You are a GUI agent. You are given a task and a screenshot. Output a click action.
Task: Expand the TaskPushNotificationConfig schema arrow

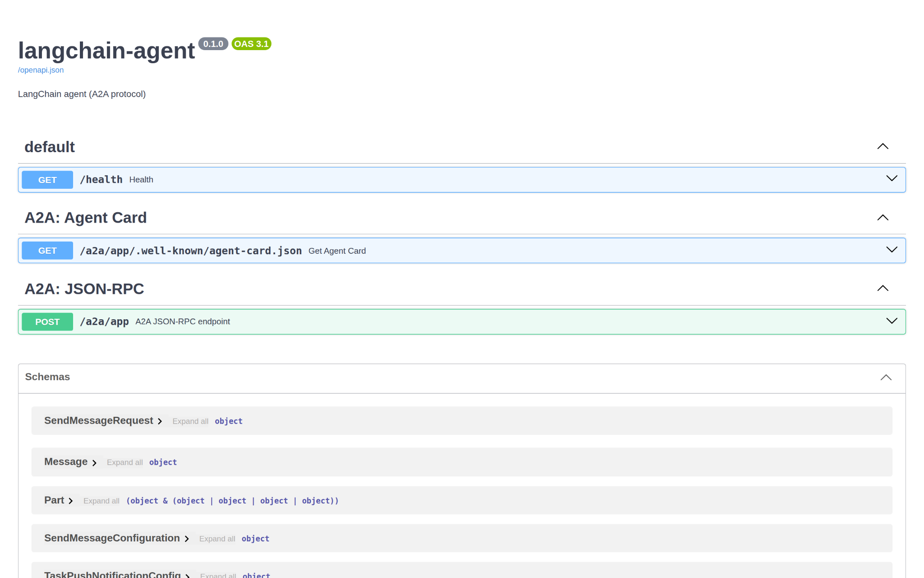[x=188, y=576]
